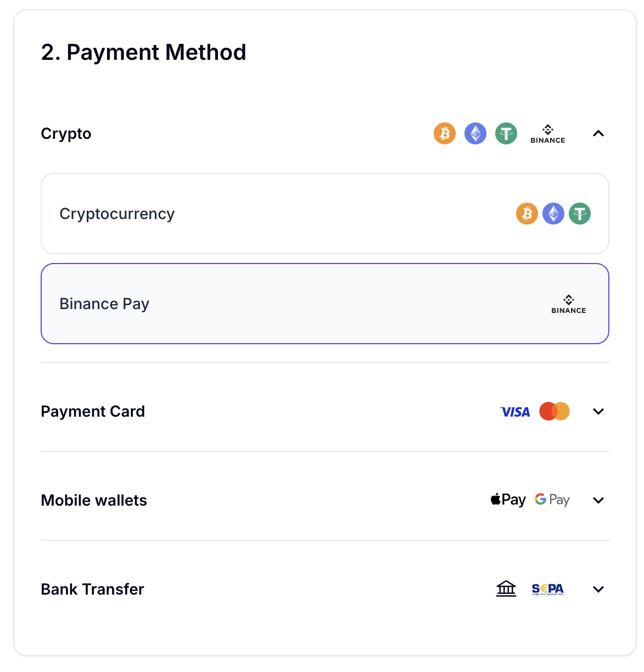
Task: Click the Mobile wallets heading
Action: click(x=94, y=500)
